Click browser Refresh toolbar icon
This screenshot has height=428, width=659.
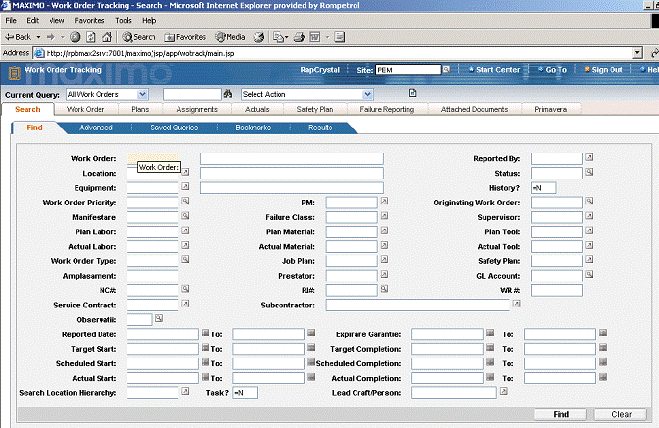91,37
